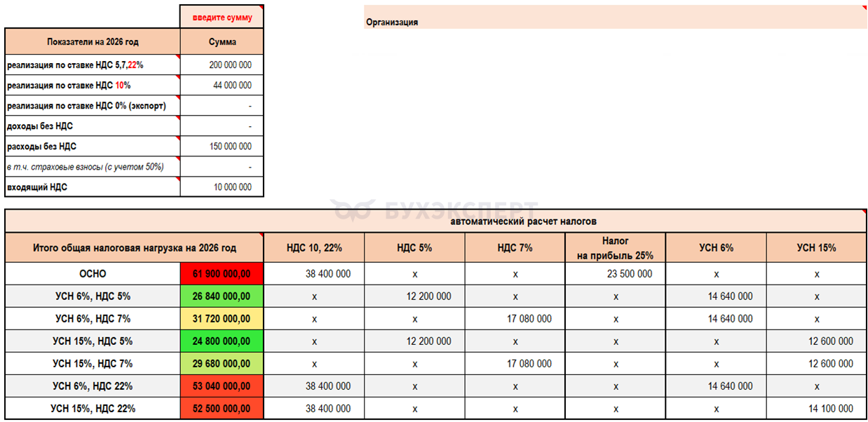
Task: Click the 'УСН 6%, НДС 22%' row label
Action: pos(93,386)
